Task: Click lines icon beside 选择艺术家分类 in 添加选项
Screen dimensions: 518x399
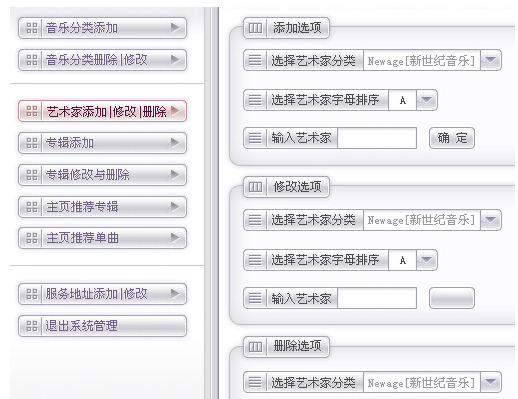Action: click(x=255, y=60)
